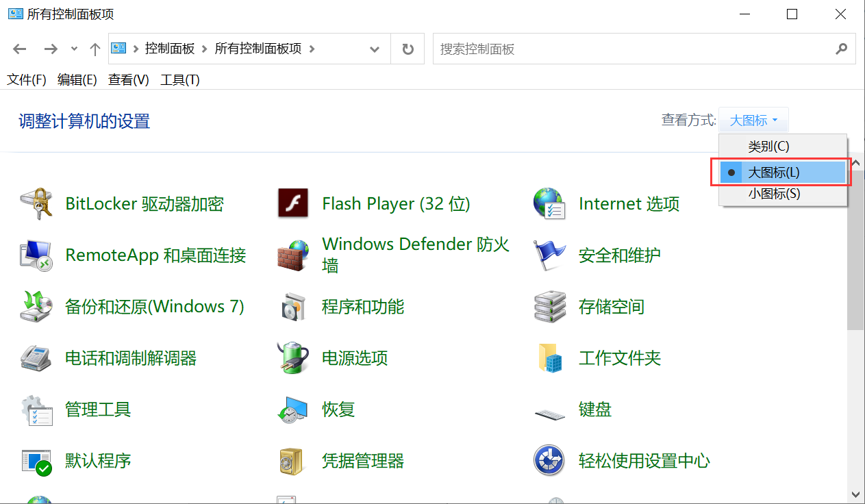The image size is (865, 504).
Task: Select the 大图标(L) view option
Action: 783,173
